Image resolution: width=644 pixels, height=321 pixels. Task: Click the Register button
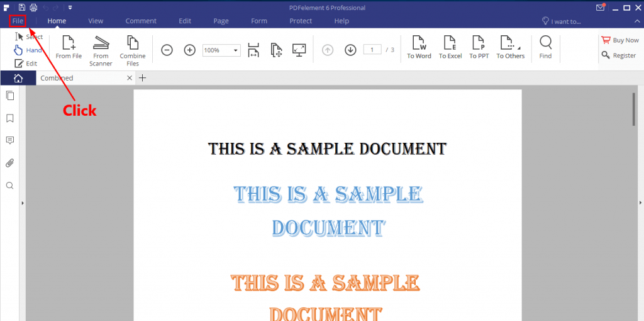619,55
